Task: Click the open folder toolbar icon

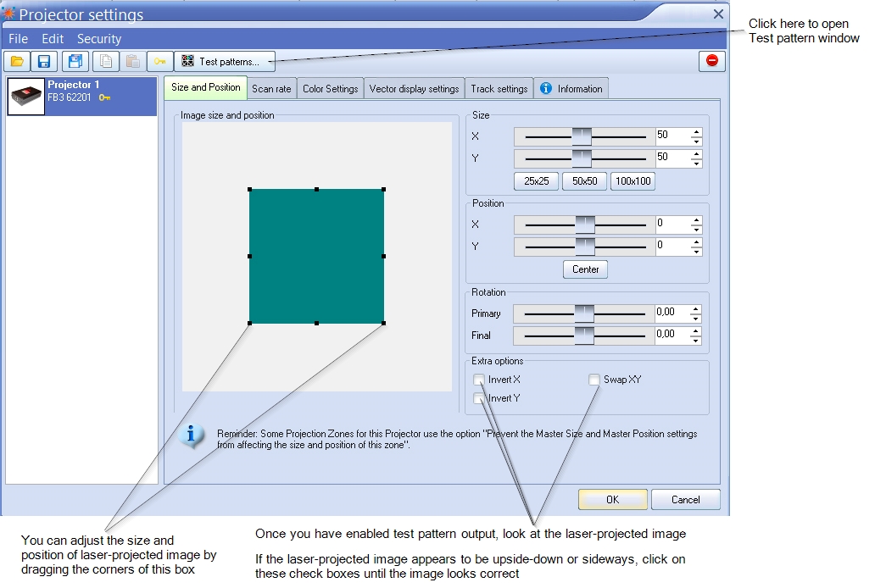Action: point(17,61)
